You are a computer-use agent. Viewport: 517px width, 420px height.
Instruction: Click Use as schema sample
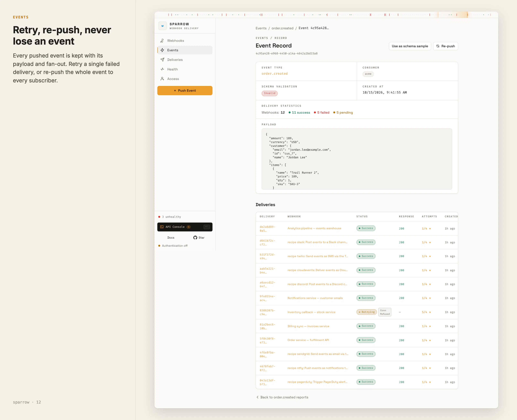410,46
